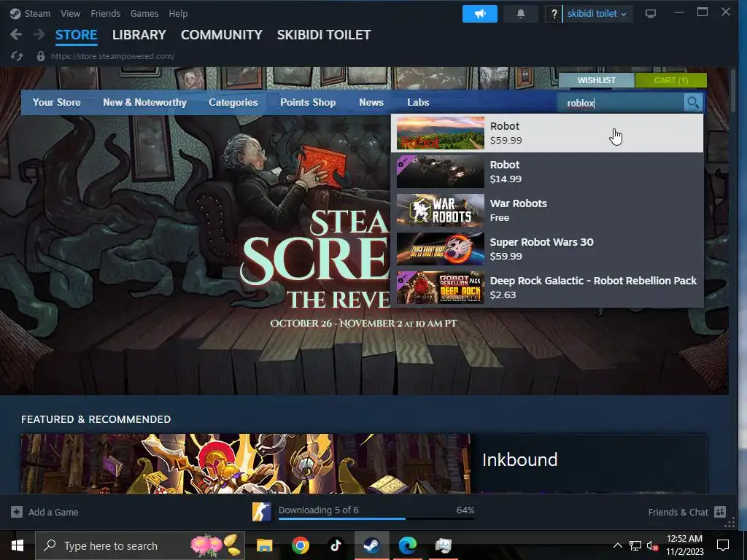The height and width of the screenshot is (560, 747).
Task: Open the Friends menu
Action: click(105, 14)
